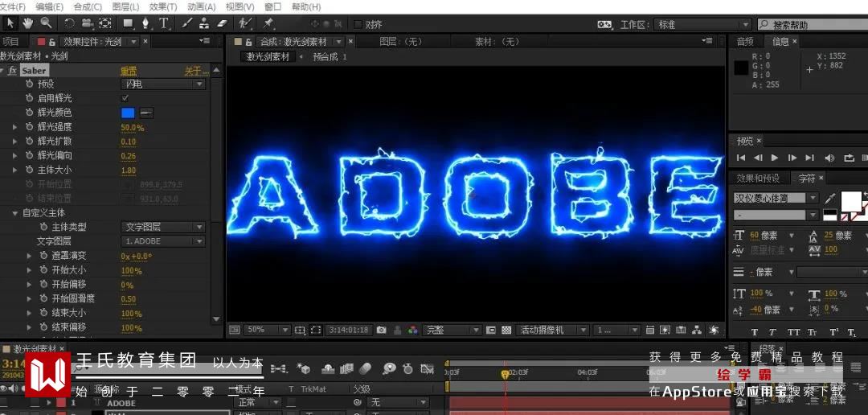Open the 工作区 标准 workspace dropdown
The image size is (868, 415).
tap(702, 24)
